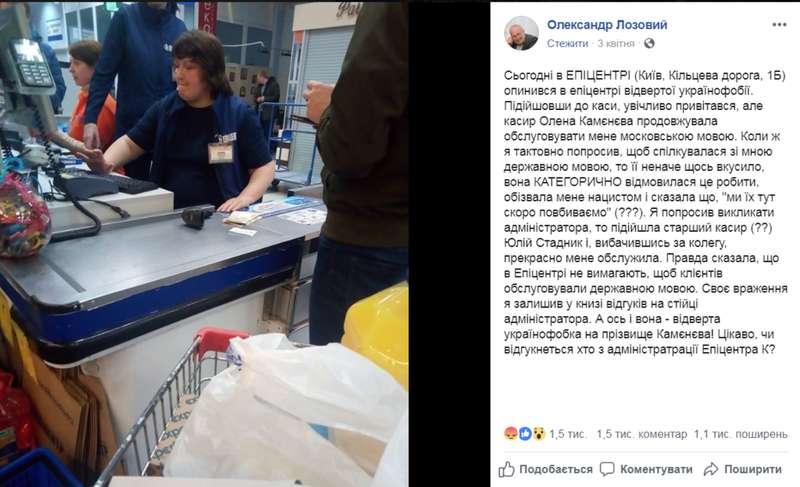The width and height of the screenshot is (800, 487).
Task: Follow author via Стежити link
Action: coord(567,43)
